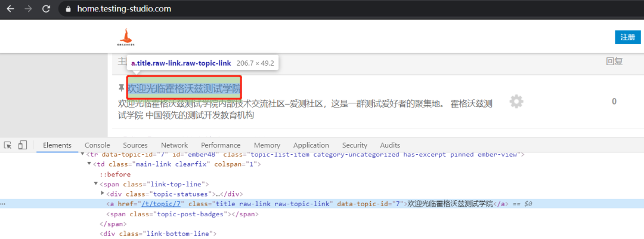Switch to the Sources tab
Screen dimensions: 644x239
tap(135, 145)
